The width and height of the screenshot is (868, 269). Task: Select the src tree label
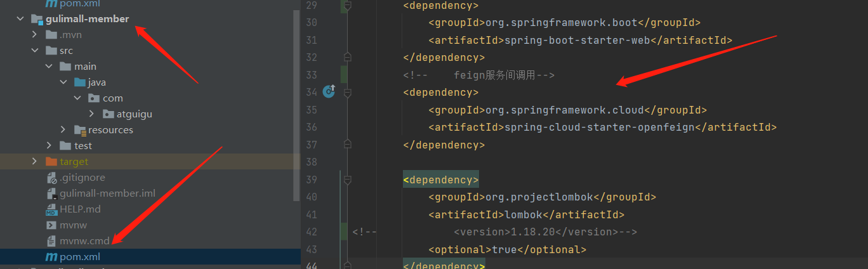(x=66, y=51)
